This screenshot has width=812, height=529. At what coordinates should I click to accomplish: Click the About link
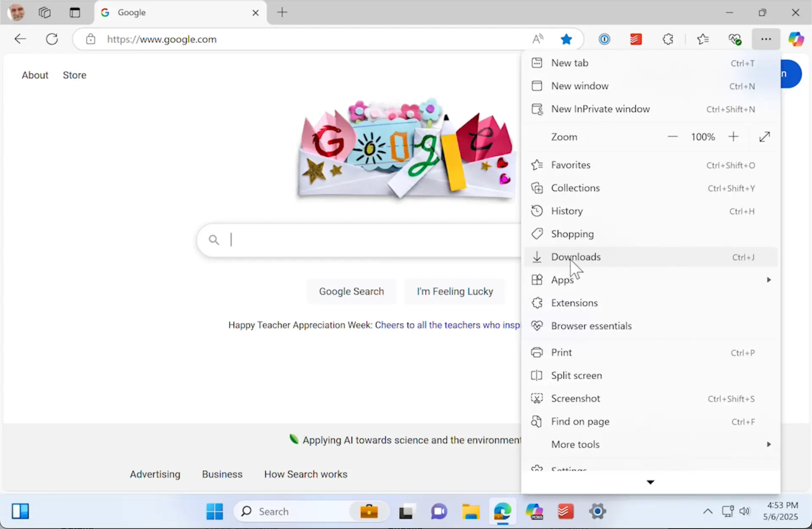tap(35, 75)
